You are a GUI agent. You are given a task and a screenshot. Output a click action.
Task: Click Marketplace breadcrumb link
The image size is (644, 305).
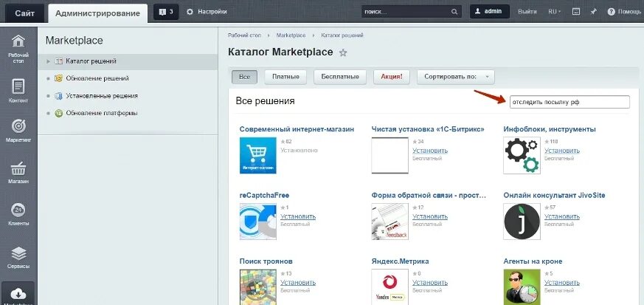coord(291,35)
